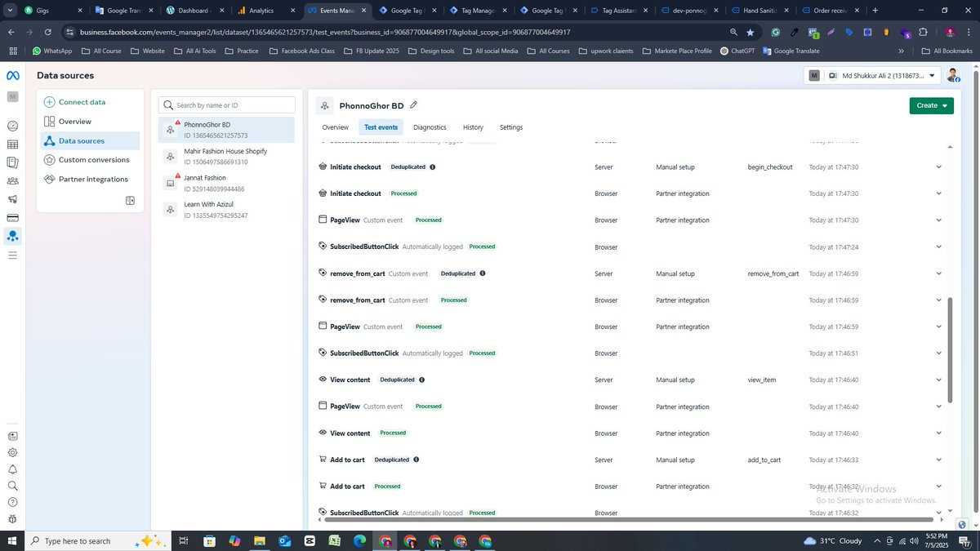
Task: Open the notifications bell in left sidebar
Action: [12, 469]
